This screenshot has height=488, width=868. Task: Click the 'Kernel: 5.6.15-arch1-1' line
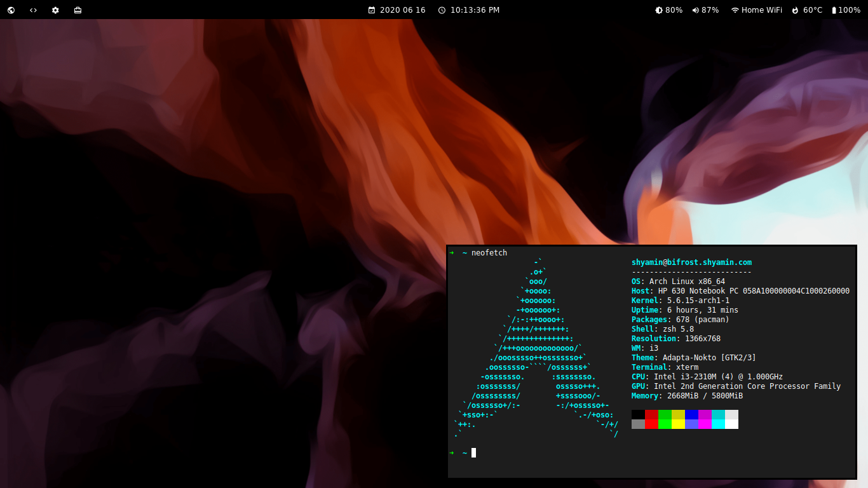pos(681,301)
